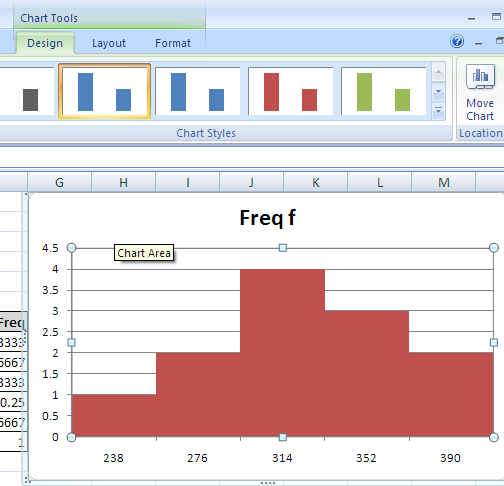This screenshot has height=486, width=504.
Task: Open the Format tab
Action: pyautogui.click(x=173, y=43)
